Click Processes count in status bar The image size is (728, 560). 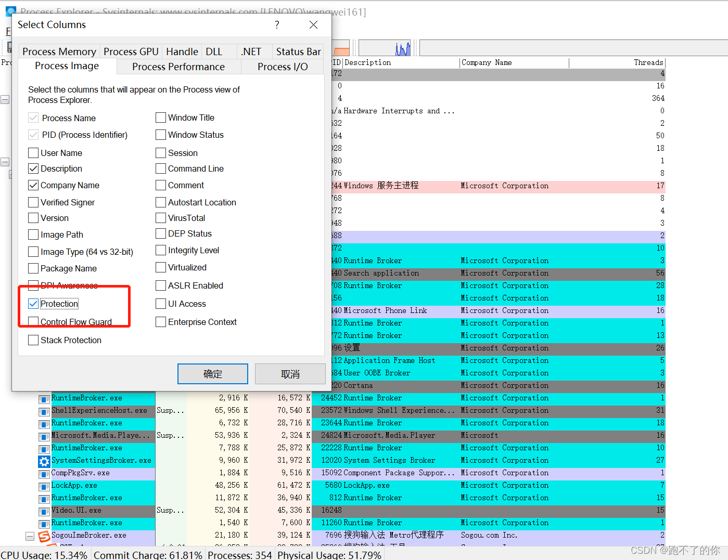(240, 555)
